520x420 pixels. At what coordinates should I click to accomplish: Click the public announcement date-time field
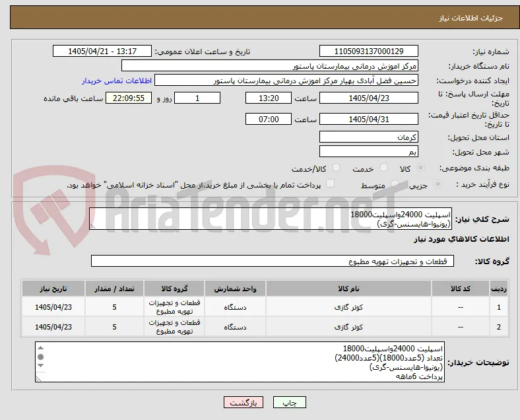(x=102, y=51)
